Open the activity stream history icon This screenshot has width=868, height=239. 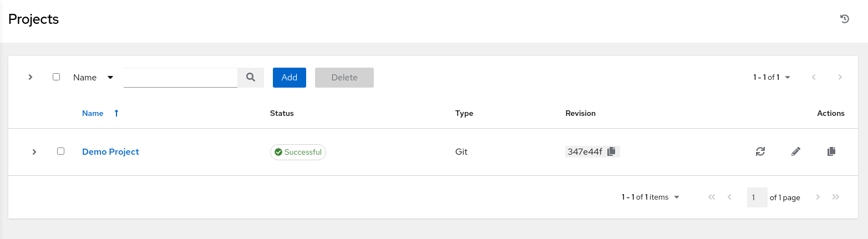coord(845,19)
